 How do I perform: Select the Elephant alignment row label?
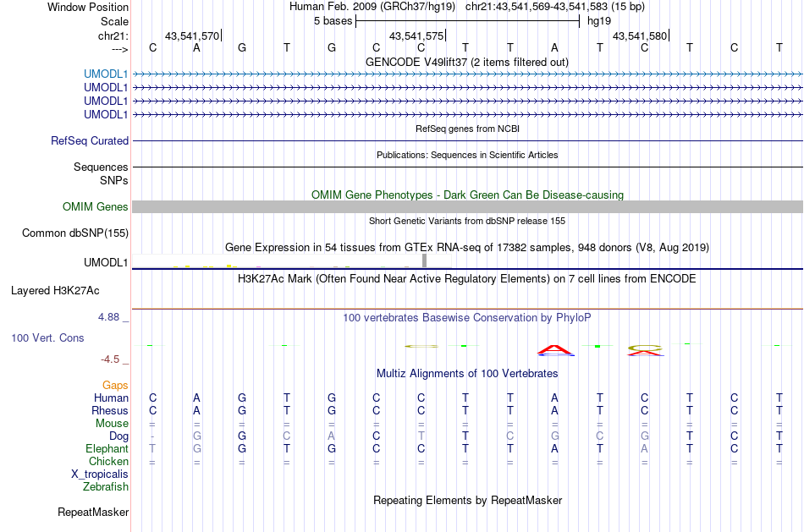coord(107,449)
